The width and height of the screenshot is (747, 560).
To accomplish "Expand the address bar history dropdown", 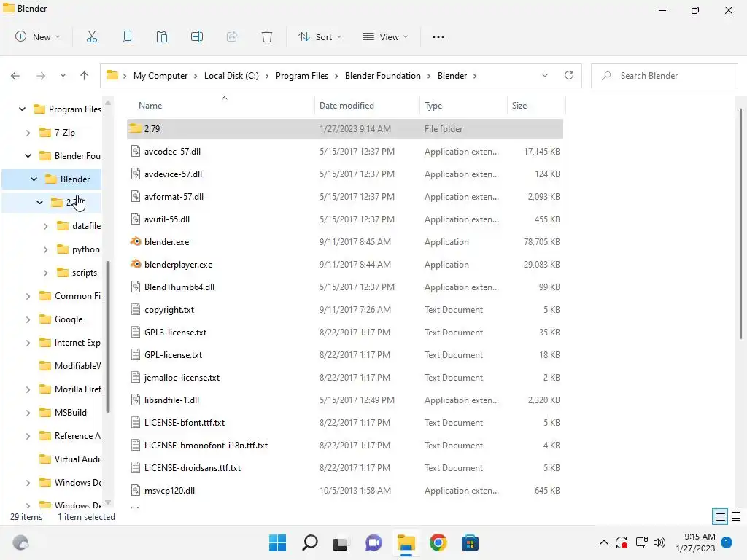I will 545,75.
